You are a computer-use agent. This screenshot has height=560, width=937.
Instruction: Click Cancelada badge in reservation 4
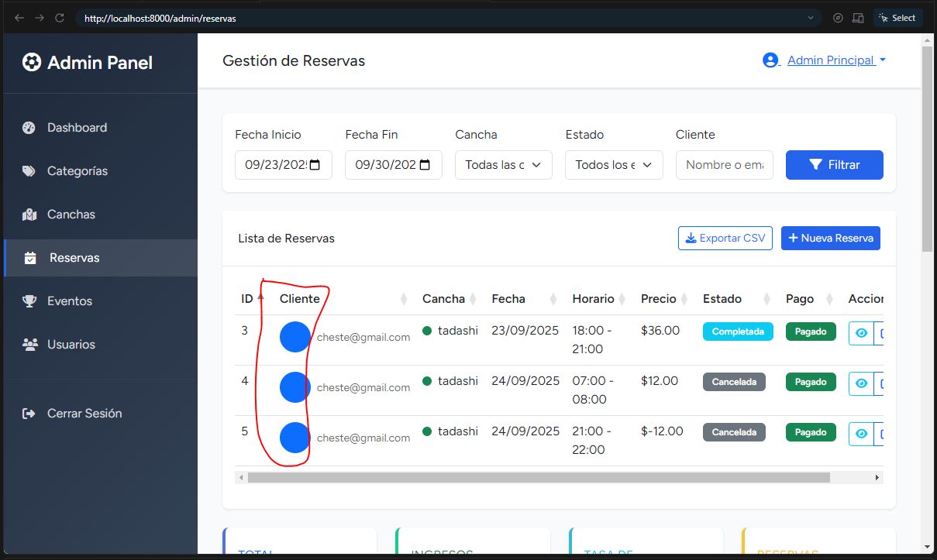pyautogui.click(x=734, y=382)
